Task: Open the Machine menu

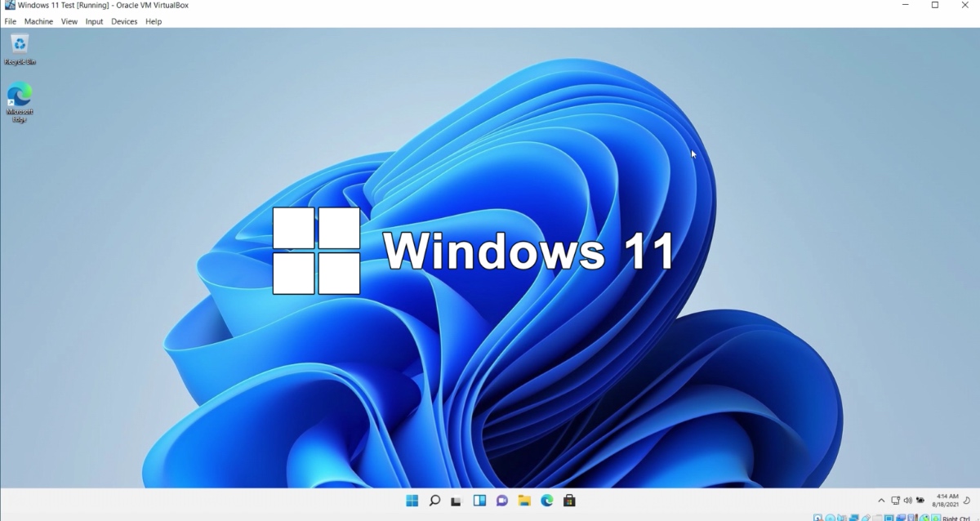Action: point(38,21)
